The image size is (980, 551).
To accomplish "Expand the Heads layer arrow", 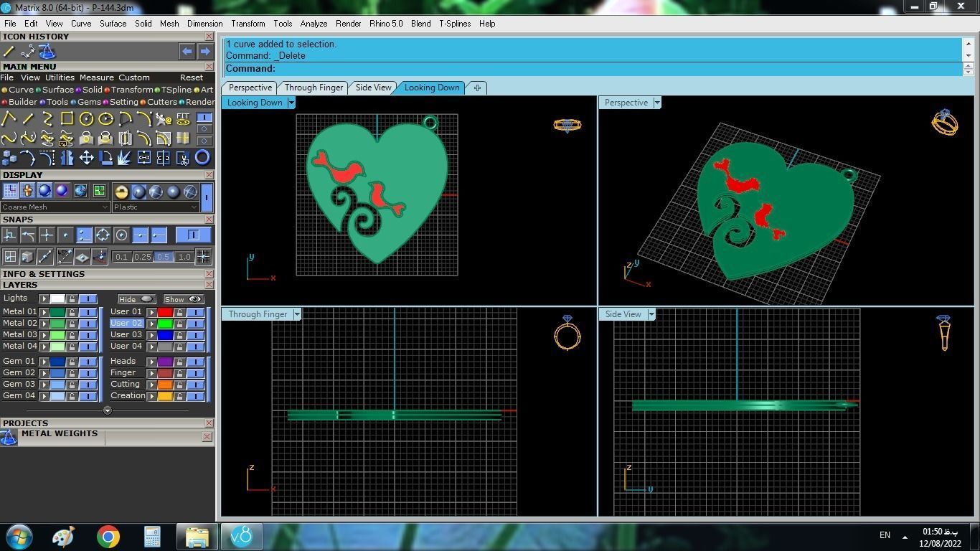I will tap(151, 362).
